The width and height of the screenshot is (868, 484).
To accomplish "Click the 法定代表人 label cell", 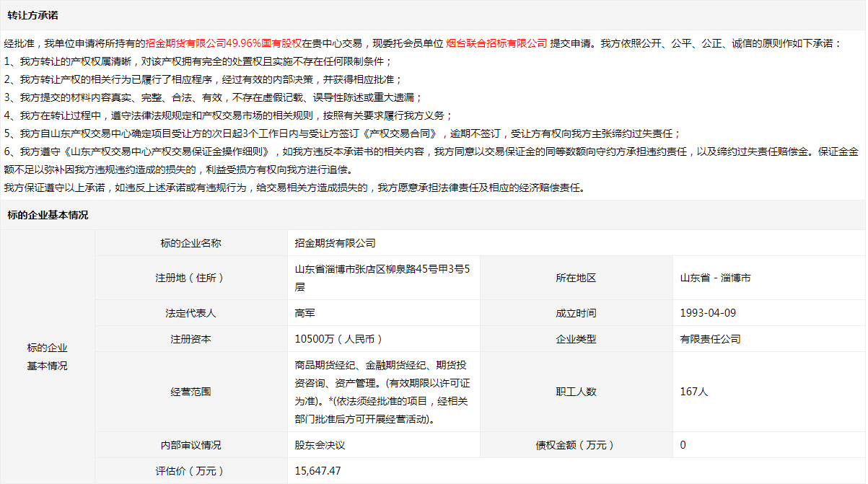I will point(191,313).
